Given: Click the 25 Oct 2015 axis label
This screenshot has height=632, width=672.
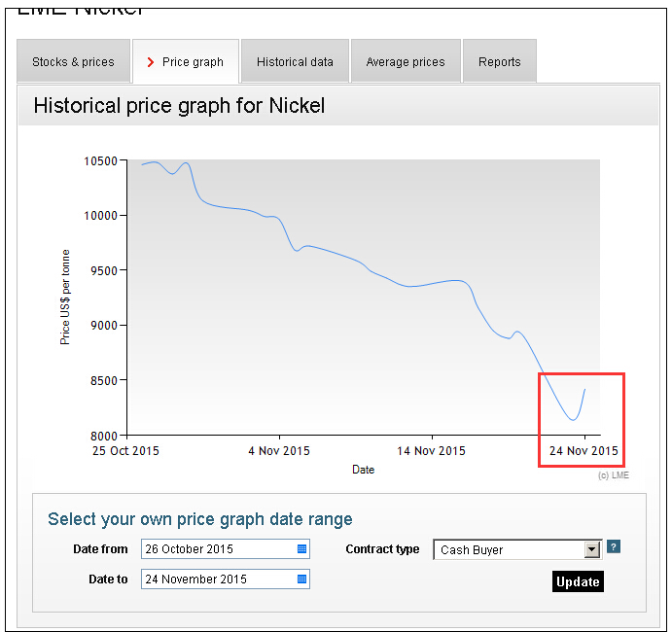Looking at the screenshot, I should (125, 451).
